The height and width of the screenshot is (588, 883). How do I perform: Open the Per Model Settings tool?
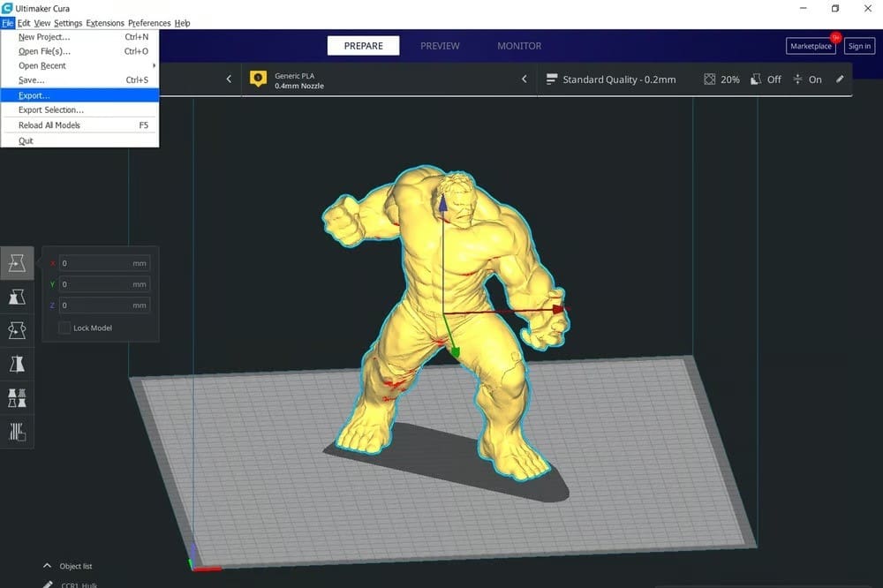(x=17, y=398)
